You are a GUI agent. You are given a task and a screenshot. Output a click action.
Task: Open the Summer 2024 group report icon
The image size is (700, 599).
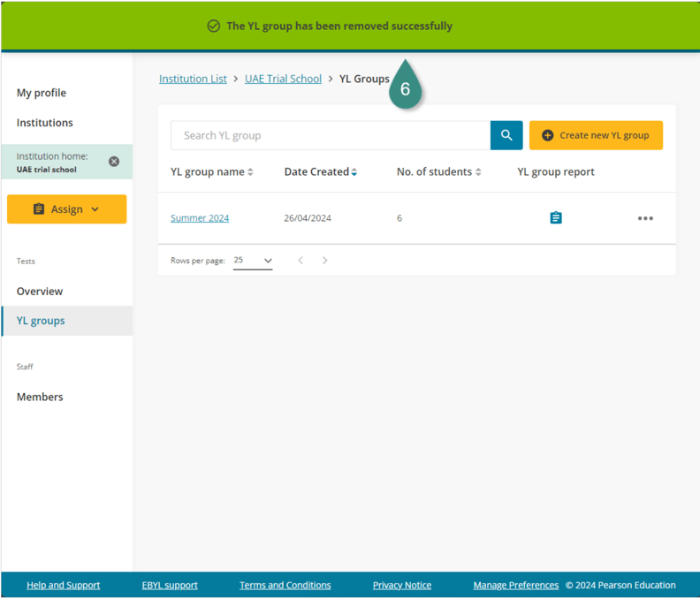556,218
